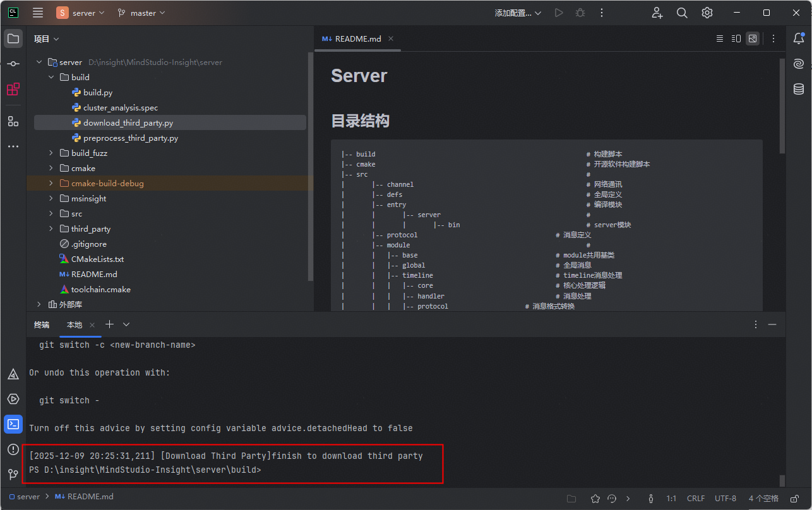Screen dimensions: 812x510
Task: Select CMakeLists.txt file
Action: tap(97, 259)
